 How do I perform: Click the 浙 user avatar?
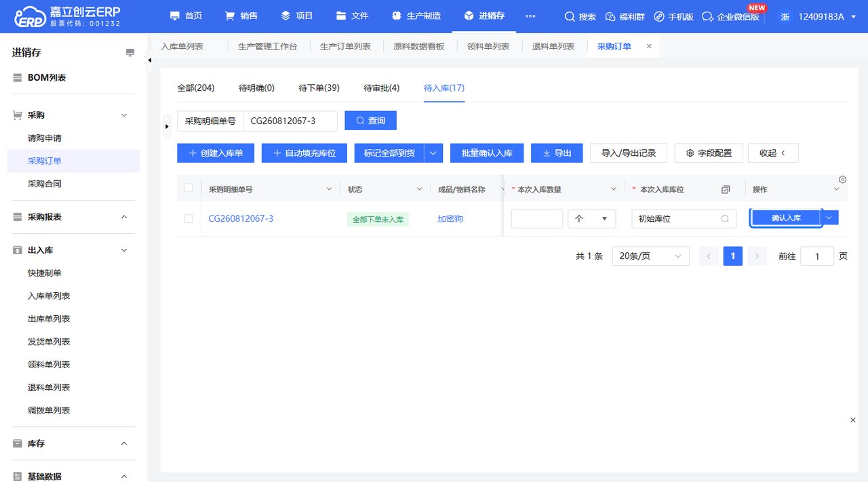pyautogui.click(x=785, y=16)
